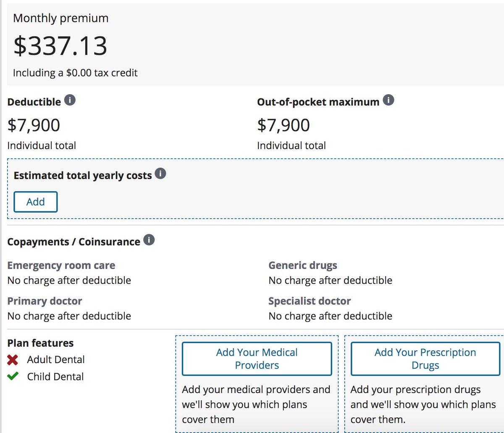504x433 pixels.
Task: Click the $0.00 tax credit text
Action: tap(75, 73)
